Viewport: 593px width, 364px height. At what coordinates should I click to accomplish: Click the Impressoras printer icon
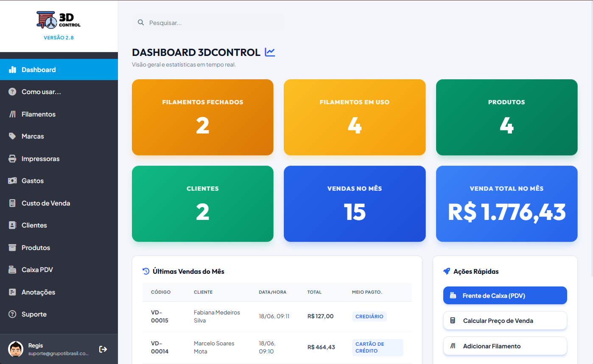click(x=12, y=159)
